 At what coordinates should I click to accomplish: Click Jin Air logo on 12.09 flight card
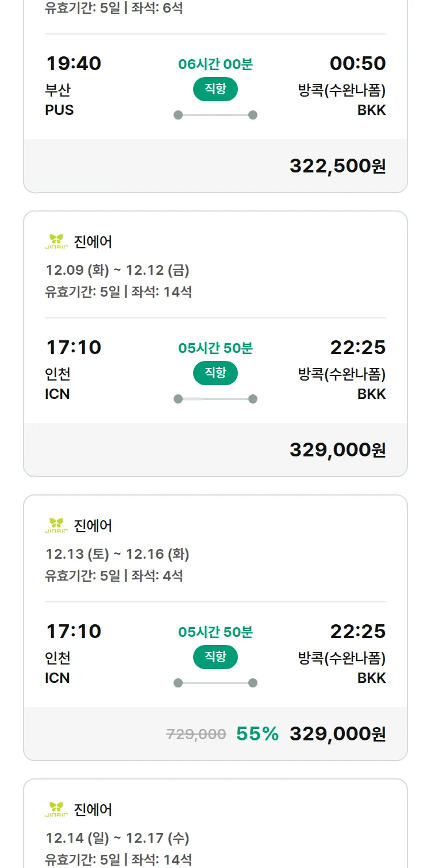coord(56,242)
